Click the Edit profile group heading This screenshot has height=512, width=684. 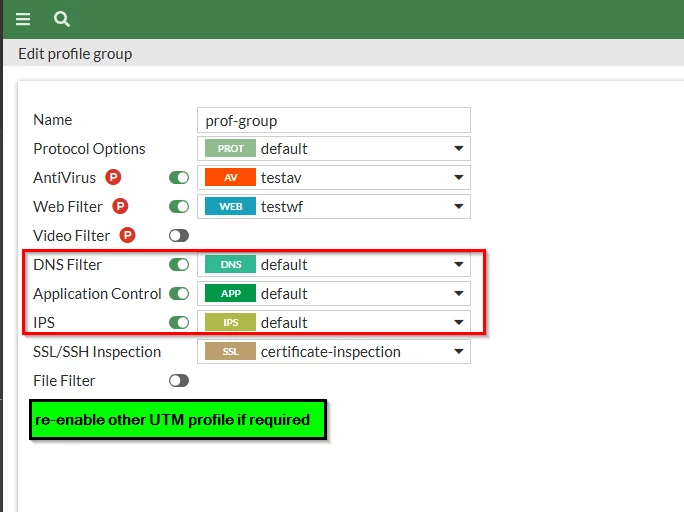pyautogui.click(x=75, y=54)
